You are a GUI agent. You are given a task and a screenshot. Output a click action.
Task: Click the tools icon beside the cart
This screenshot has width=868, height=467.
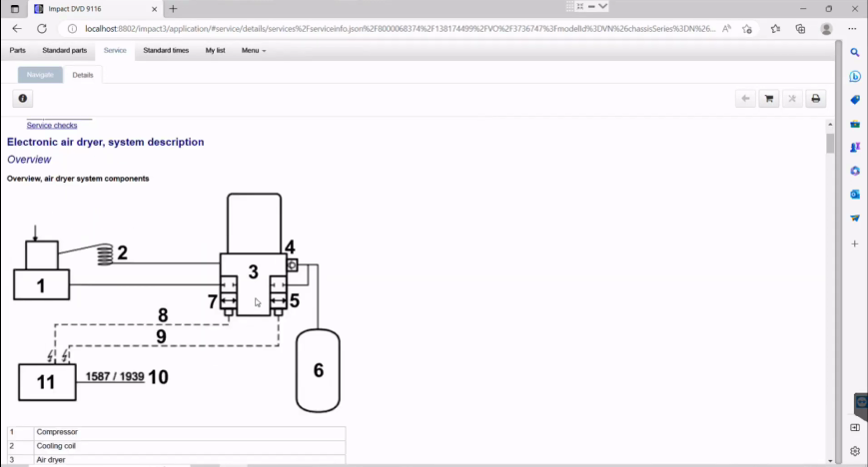pos(792,99)
